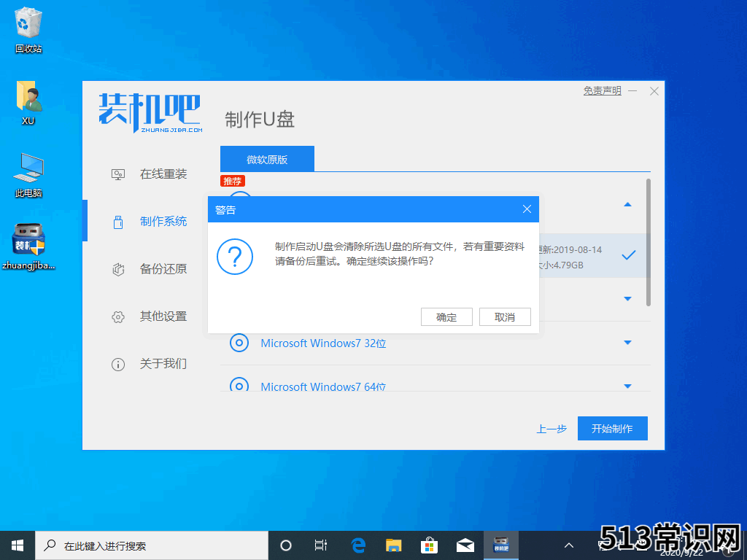The width and height of the screenshot is (747, 560).
Task: Open Microsoft Store from the taskbar
Action: point(429,545)
